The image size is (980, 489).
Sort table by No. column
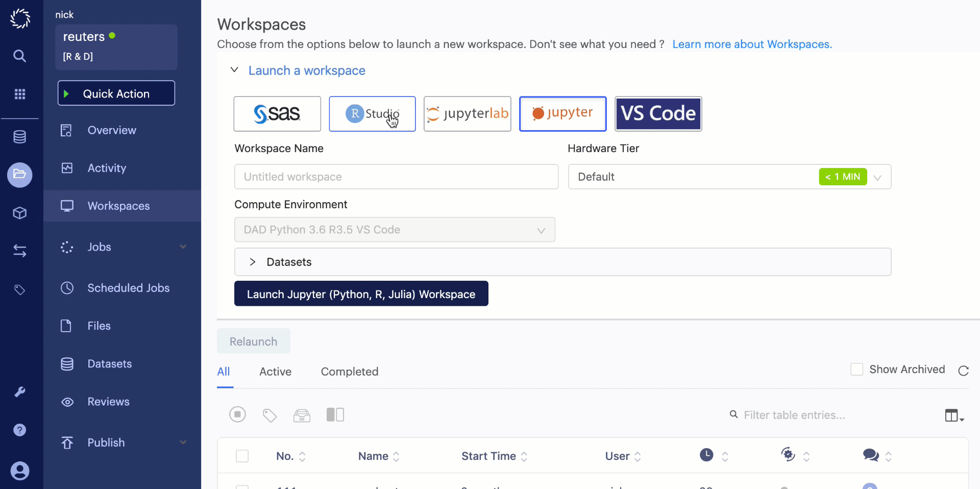coord(291,456)
